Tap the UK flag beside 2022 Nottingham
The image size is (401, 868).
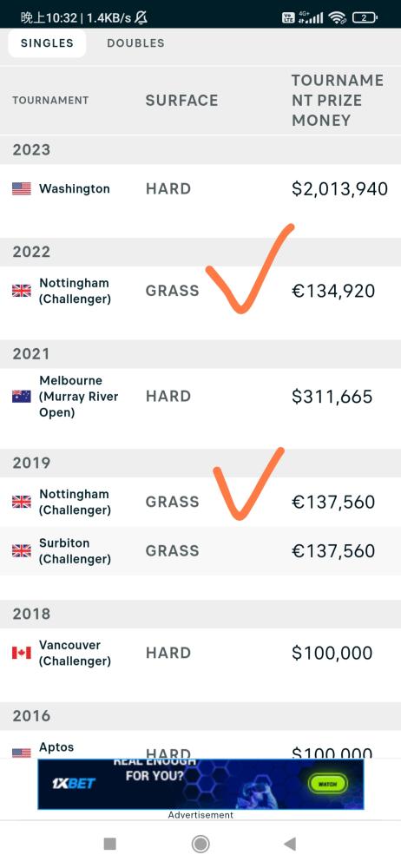(x=22, y=291)
